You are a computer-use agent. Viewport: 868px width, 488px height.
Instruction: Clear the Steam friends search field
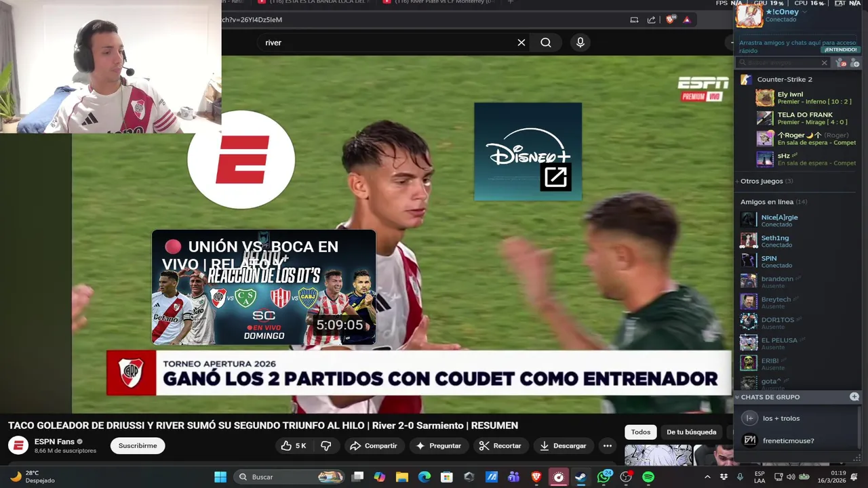(x=824, y=62)
